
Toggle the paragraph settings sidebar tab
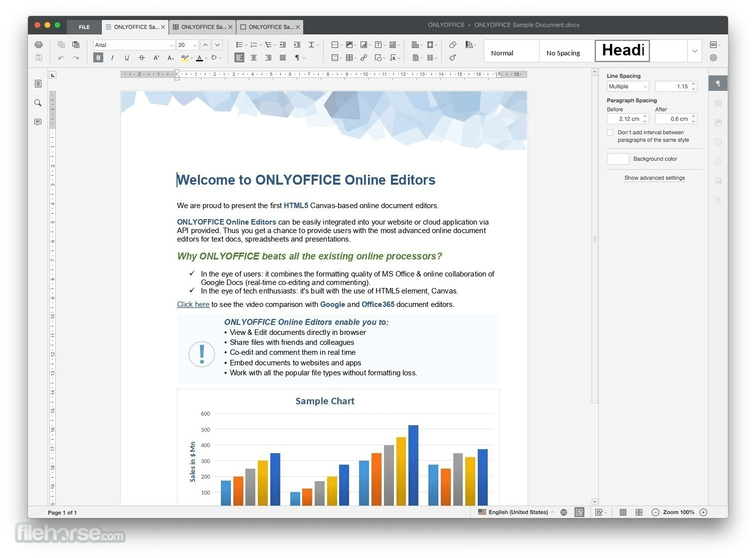point(718,83)
